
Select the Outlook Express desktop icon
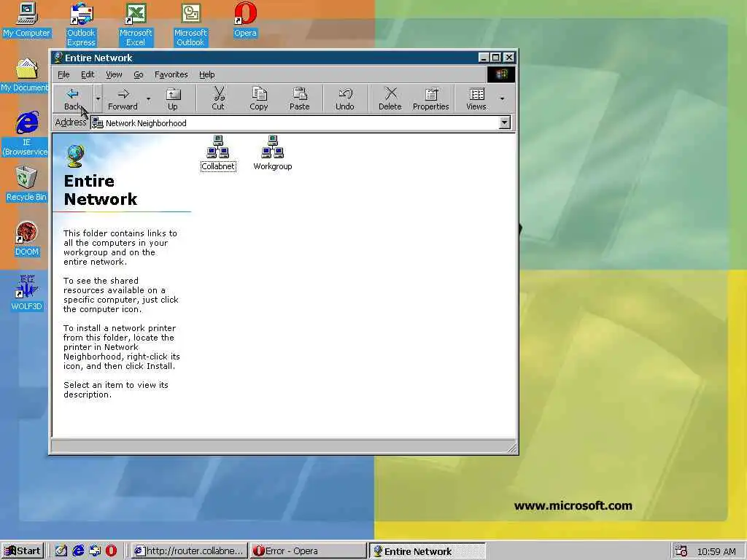pyautogui.click(x=81, y=25)
